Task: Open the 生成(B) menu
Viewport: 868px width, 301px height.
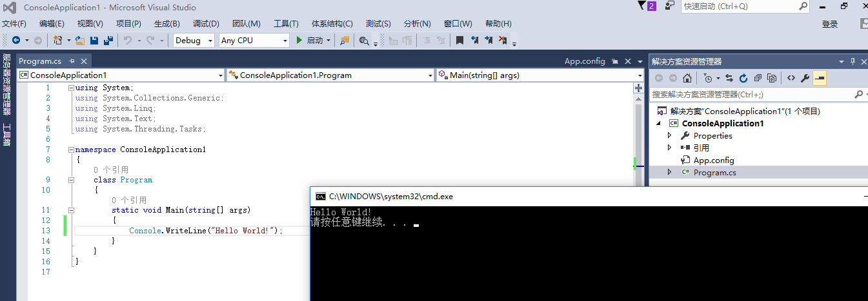Action: tap(167, 24)
